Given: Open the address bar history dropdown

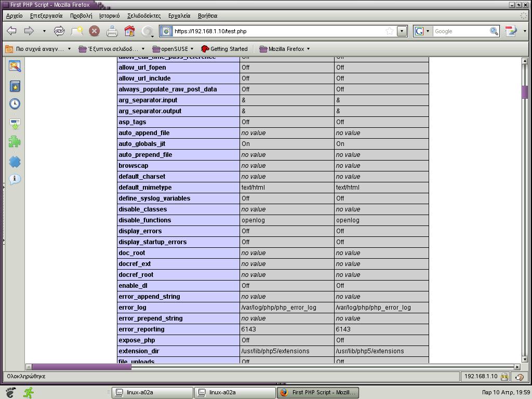Looking at the screenshot, I should point(402,31).
